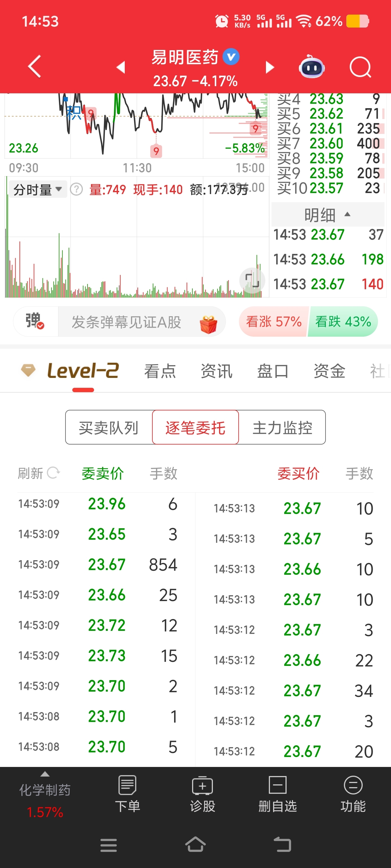Open search with magnifier icon
391x868 pixels.
click(360, 67)
